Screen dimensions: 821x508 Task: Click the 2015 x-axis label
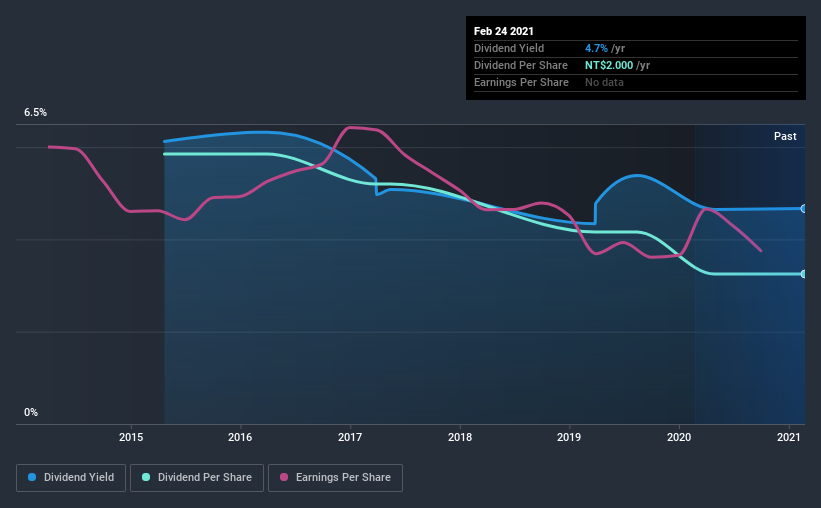pos(131,437)
